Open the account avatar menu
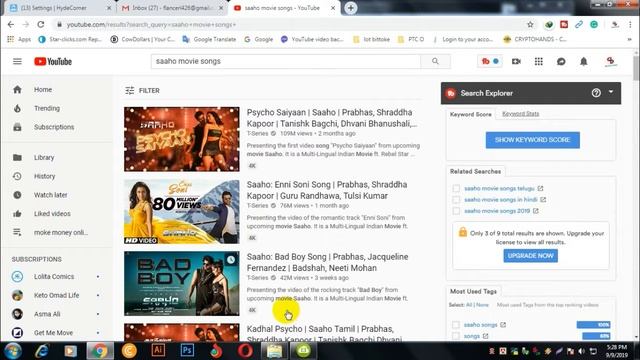 pos(610,61)
